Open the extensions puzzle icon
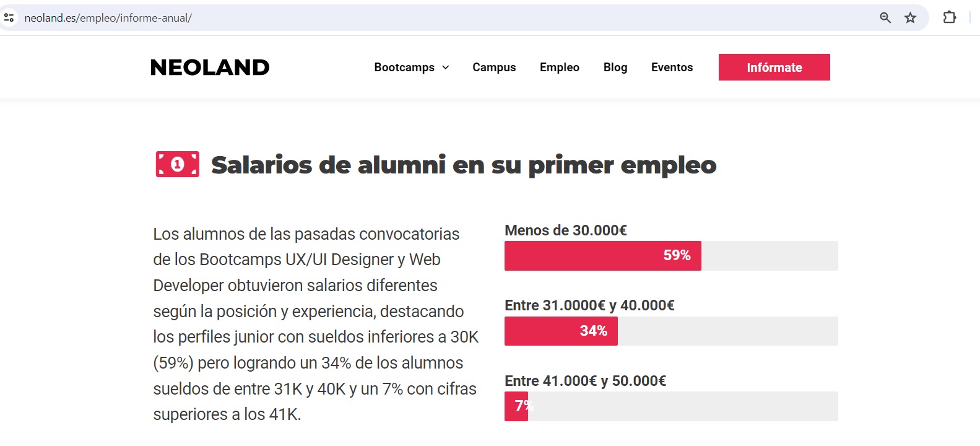The image size is (980, 446). pyautogui.click(x=950, y=17)
